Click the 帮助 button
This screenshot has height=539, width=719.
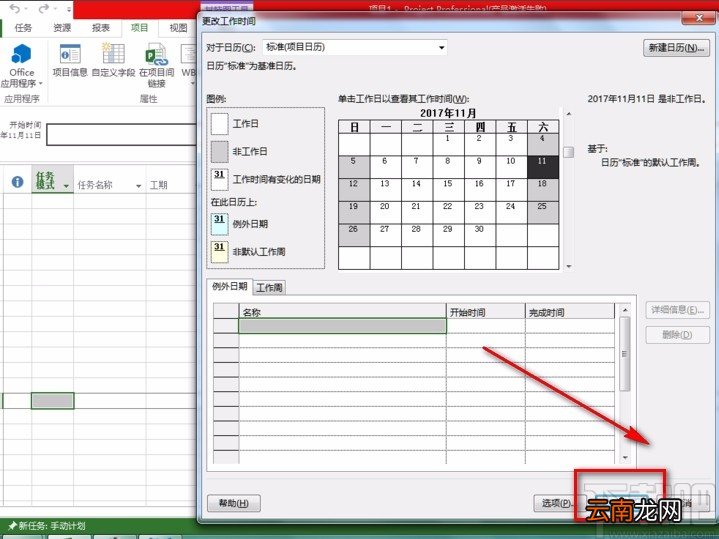[x=234, y=503]
